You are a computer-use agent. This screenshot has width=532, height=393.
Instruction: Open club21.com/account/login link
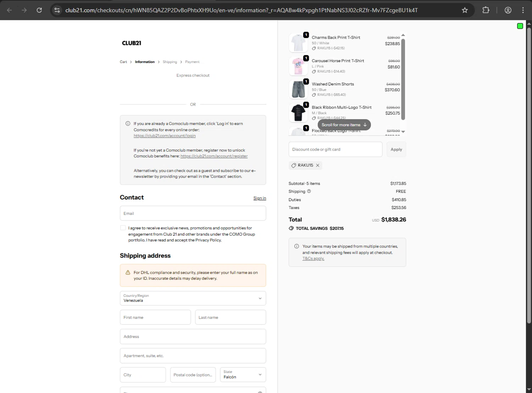click(165, 136)
